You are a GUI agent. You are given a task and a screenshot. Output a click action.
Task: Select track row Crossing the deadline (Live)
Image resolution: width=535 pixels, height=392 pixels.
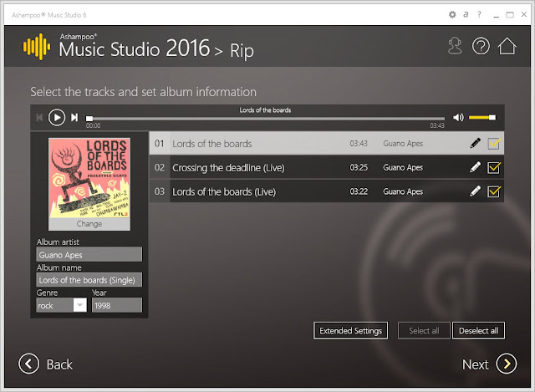pos(327,167)
